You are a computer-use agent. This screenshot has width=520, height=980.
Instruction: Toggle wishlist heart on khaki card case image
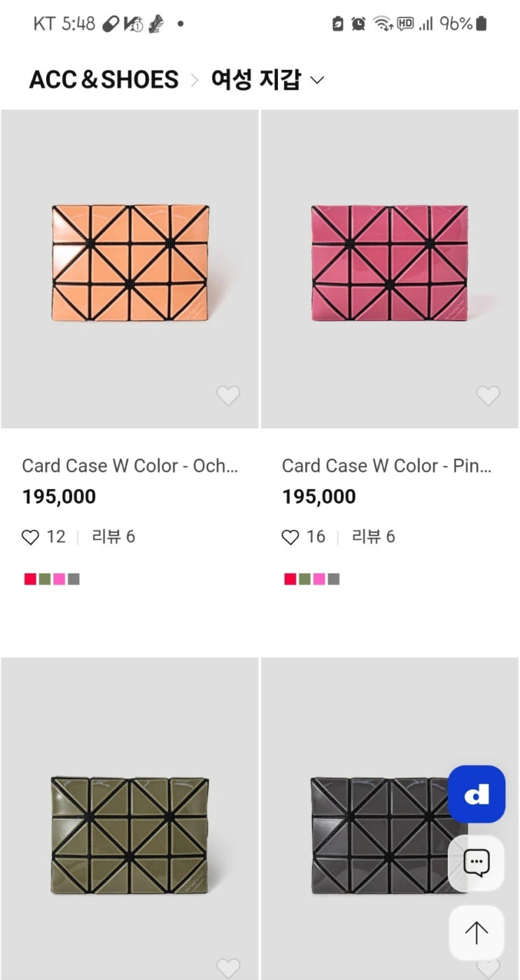(228, 968)
